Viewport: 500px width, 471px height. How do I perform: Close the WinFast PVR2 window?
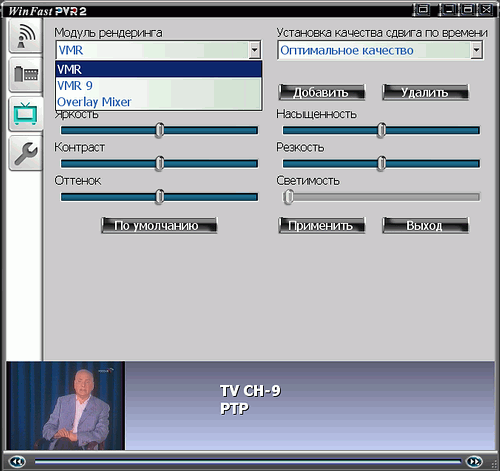coord(486,9)
